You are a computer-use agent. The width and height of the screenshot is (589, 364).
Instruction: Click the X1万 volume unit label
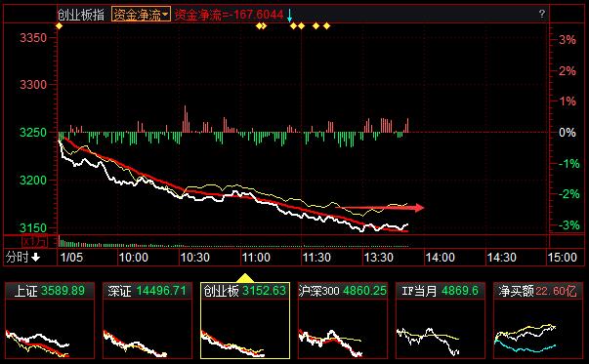coord(34,242)
